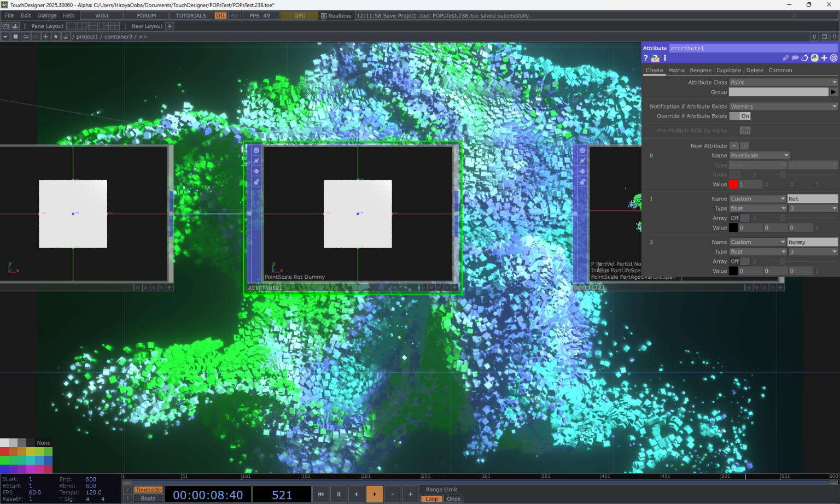Open the Notification if Attribute Exists dropdown
The image size is (840, 504).
coord(782,106)
